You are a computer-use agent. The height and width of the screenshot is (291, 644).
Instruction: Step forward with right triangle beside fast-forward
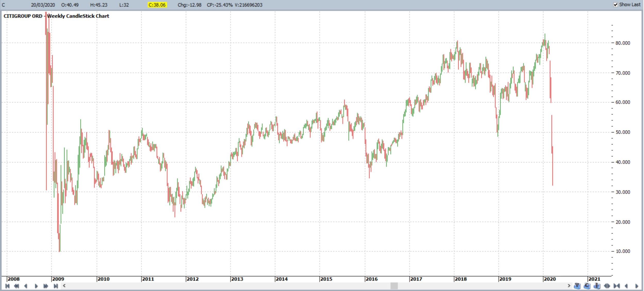click(x=36, y=286)
